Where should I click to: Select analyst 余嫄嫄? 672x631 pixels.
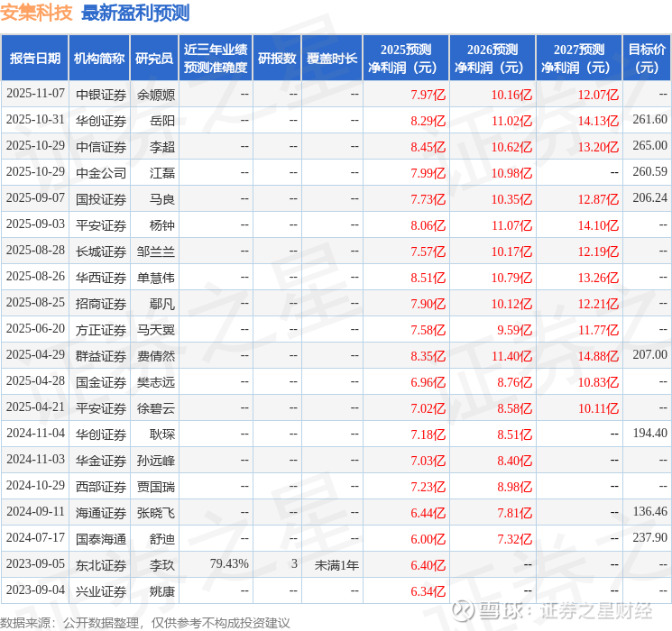[156, 95]
